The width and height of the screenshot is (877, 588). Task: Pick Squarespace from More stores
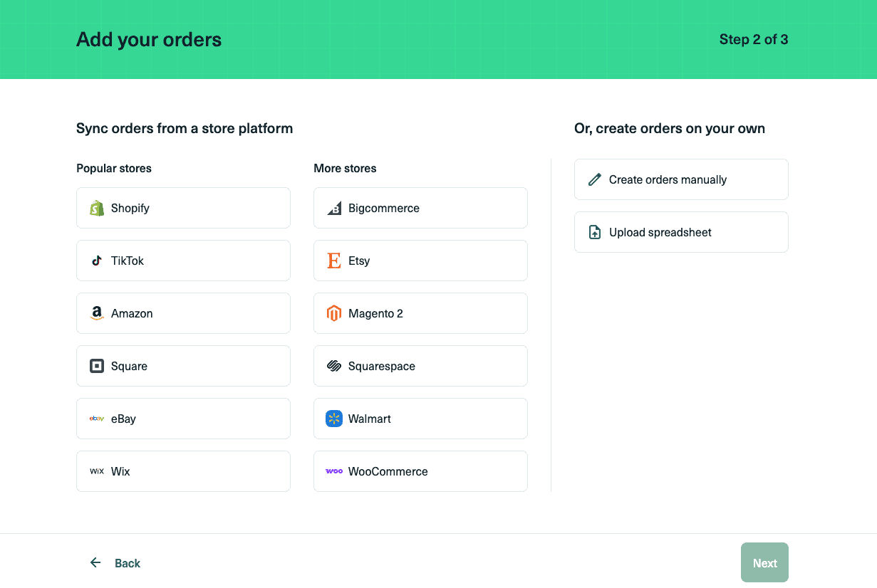(420, 366)
